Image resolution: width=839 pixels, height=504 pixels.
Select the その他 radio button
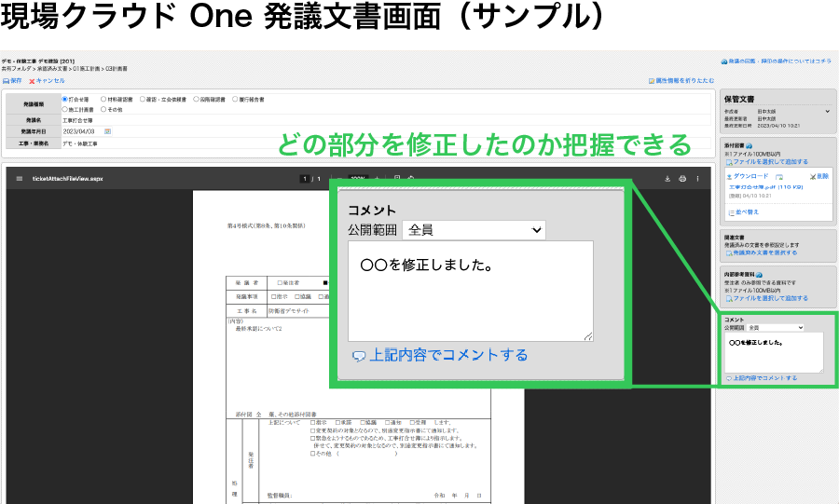(x=103, y=110)
